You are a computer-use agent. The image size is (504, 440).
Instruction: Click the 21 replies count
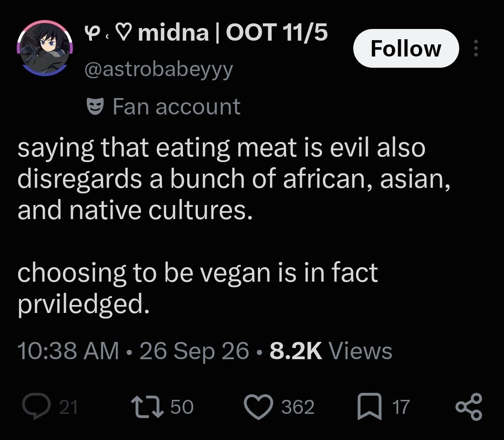69,407
